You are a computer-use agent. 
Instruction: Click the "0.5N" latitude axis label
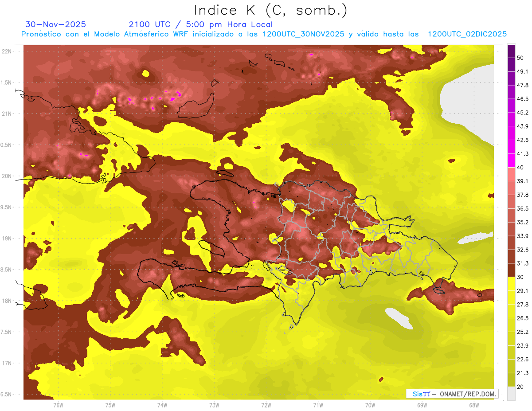tap(6, 145)
